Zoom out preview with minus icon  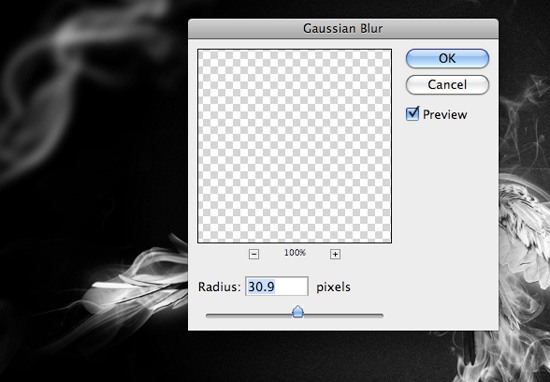tap(254, 254)
